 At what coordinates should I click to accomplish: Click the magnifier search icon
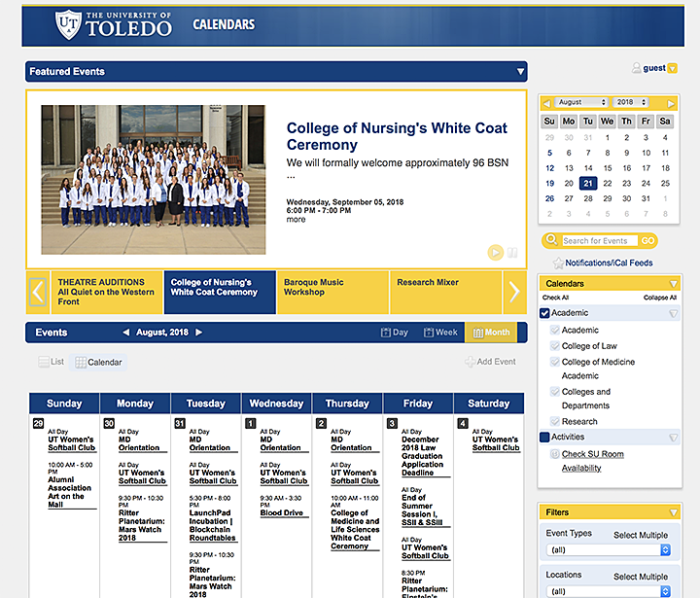pyautogui.click(x=552, y=240)
